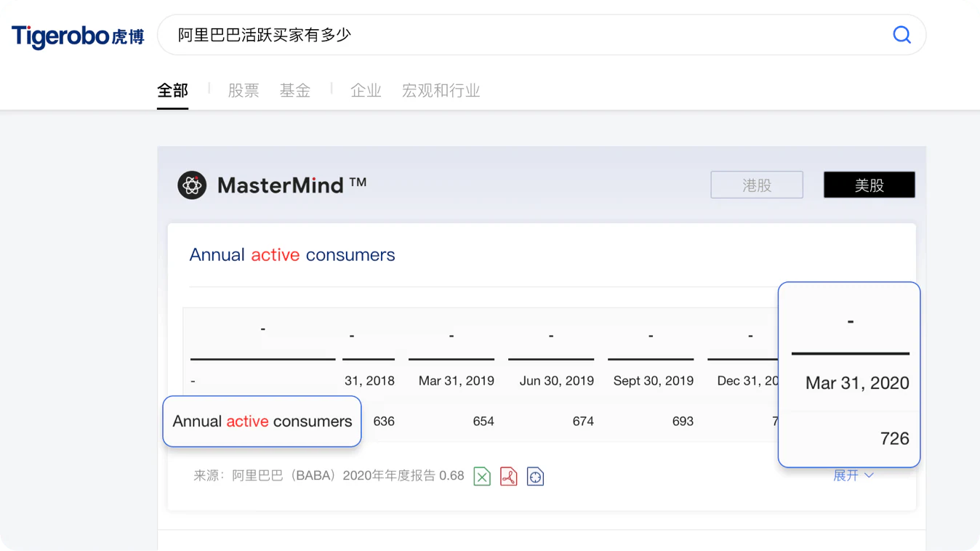Click the magnifier search icon
This screenshot has height=551, width=980.
click(x=901, y=35)
